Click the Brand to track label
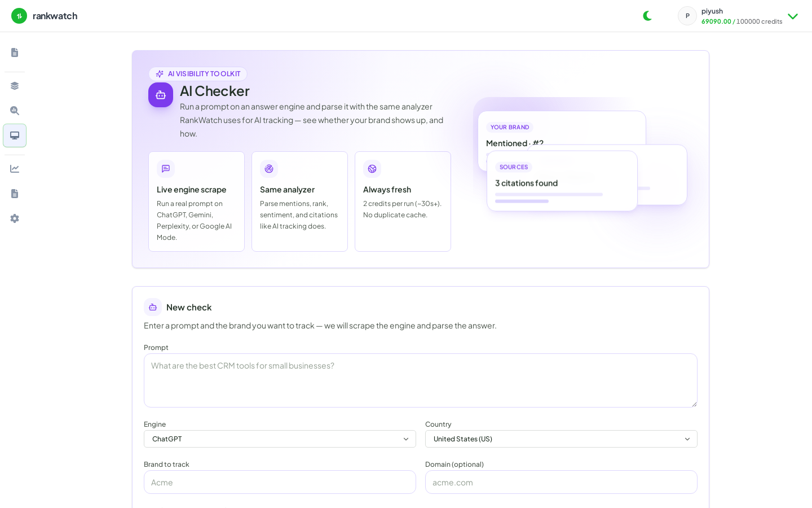The image size is (812, 508). click(x=166, y=465)
